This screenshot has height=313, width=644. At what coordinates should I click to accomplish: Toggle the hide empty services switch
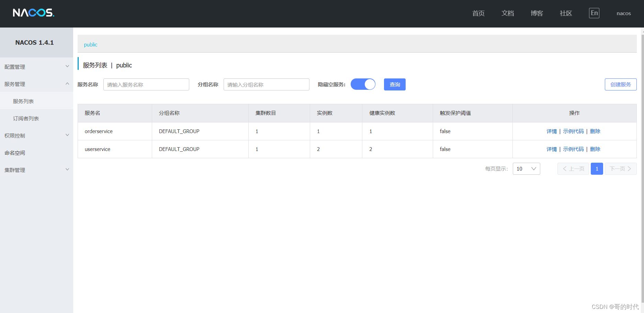(x=363, y=84)
